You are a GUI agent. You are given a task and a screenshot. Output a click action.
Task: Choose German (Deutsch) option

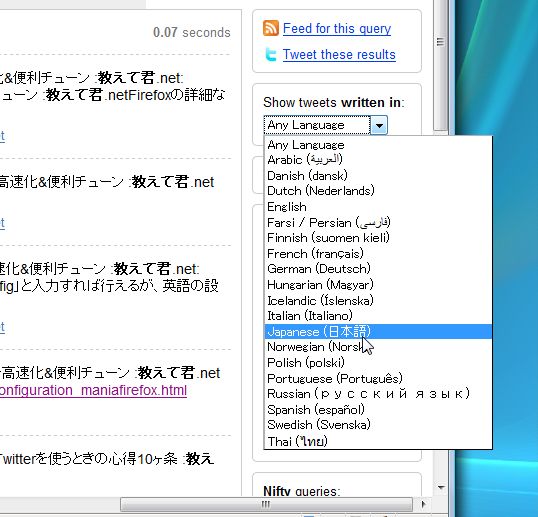point(378,269)
